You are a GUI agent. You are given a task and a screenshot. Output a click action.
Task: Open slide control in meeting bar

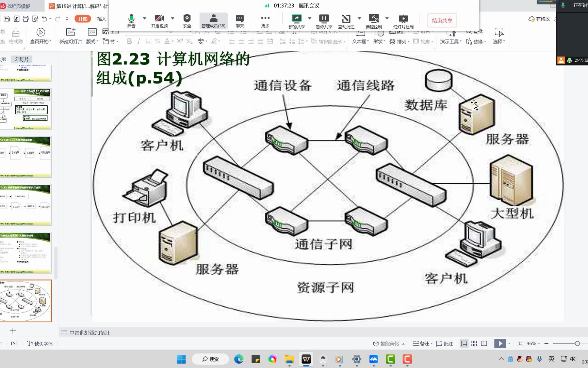pyautogui.click(x=403, y=21)
